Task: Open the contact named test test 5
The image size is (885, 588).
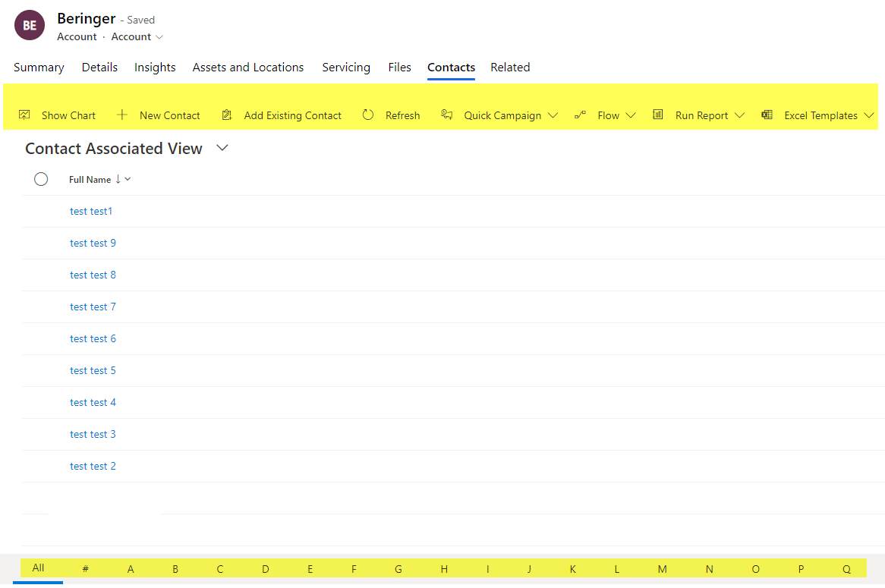Action: [x=93, y=370]
